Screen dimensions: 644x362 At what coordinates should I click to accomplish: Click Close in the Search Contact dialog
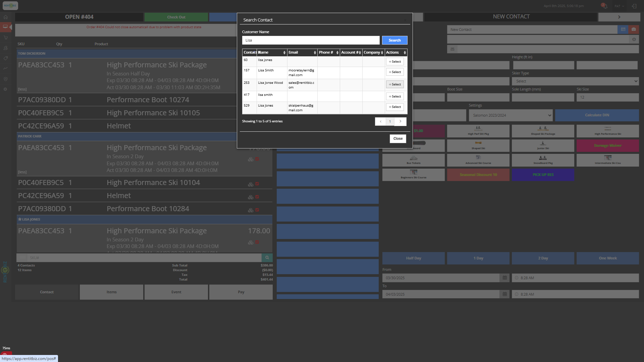pyautogui.click(x=398, y=138)
